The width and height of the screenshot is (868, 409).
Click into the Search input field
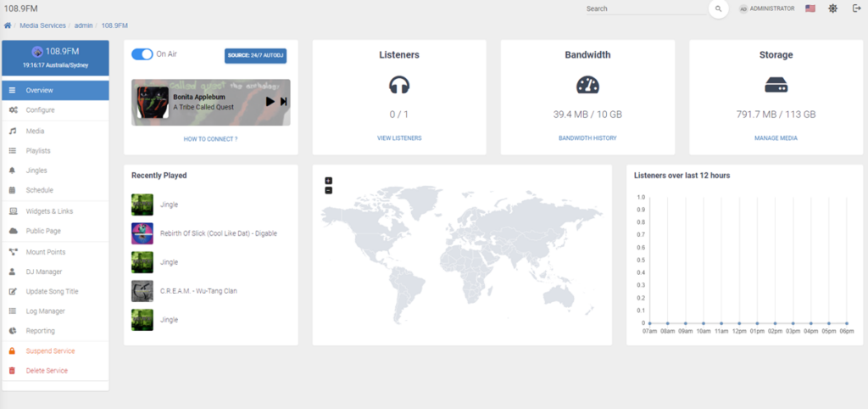click(644, 8)
